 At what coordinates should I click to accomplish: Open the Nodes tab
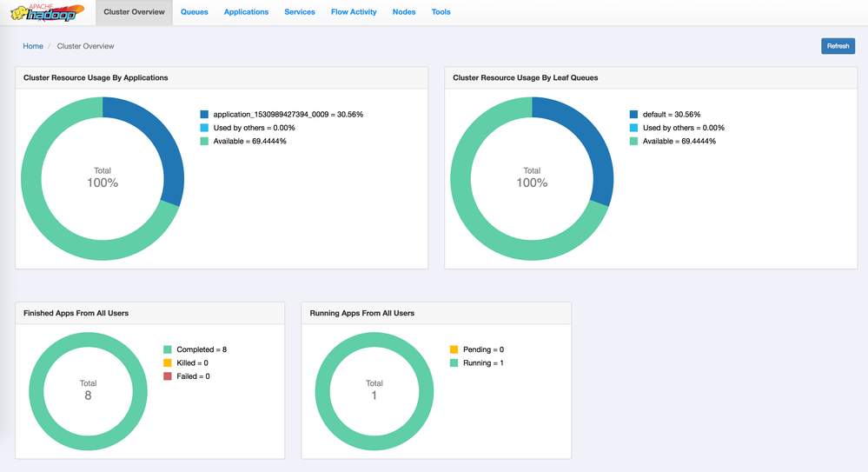404,12
